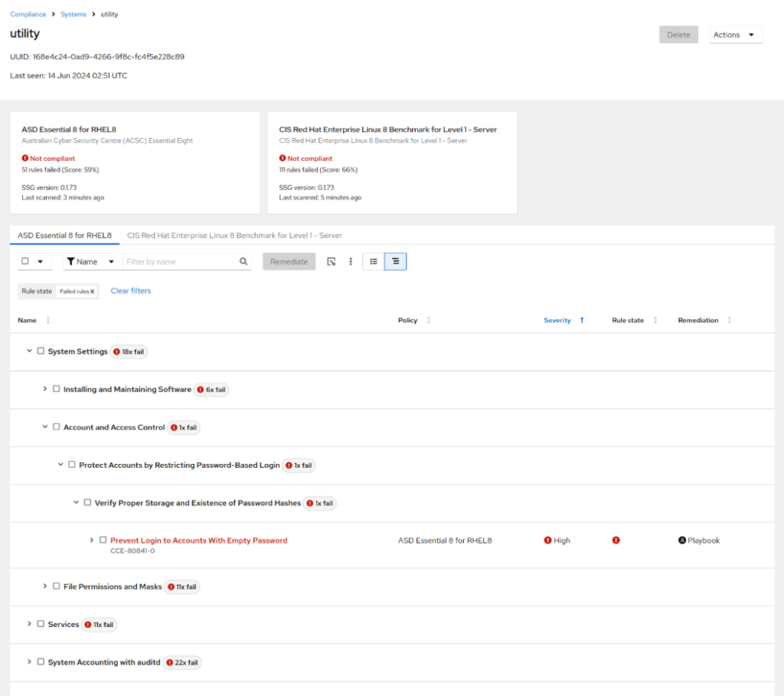Check System Accounting with auditd checkbox
784x696 pixels.
(x=41, y=662)
